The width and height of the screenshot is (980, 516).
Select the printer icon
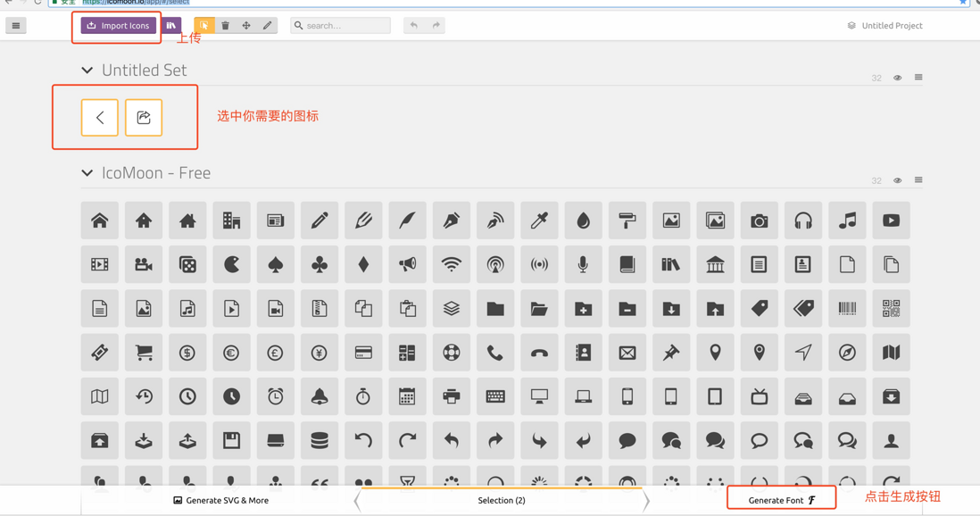[452, 396]
